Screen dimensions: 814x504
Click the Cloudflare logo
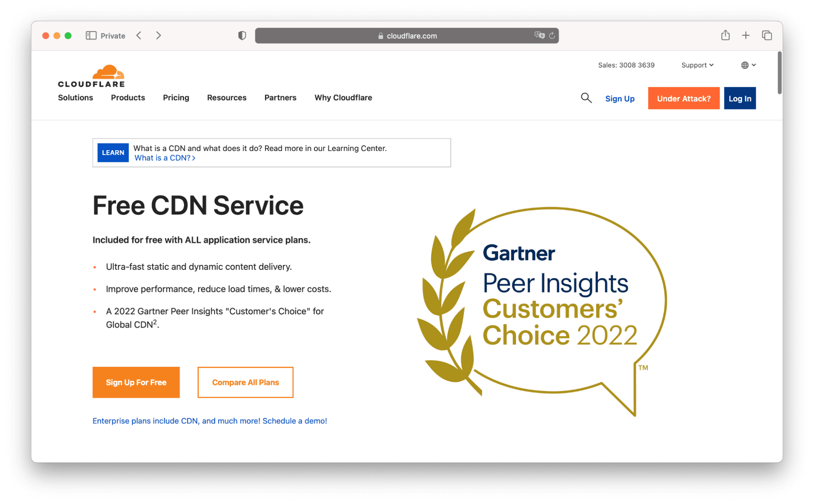pos(91,76)
